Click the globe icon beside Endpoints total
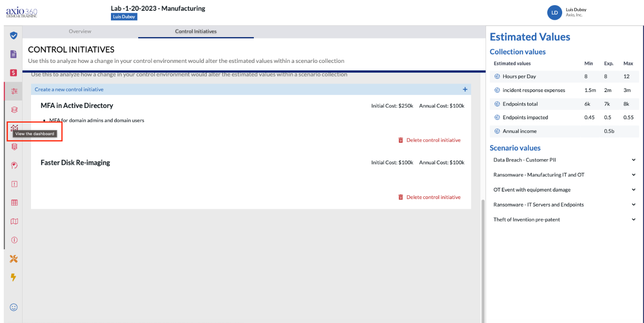Viewport: 644px width, 323px height. [497, 104]
